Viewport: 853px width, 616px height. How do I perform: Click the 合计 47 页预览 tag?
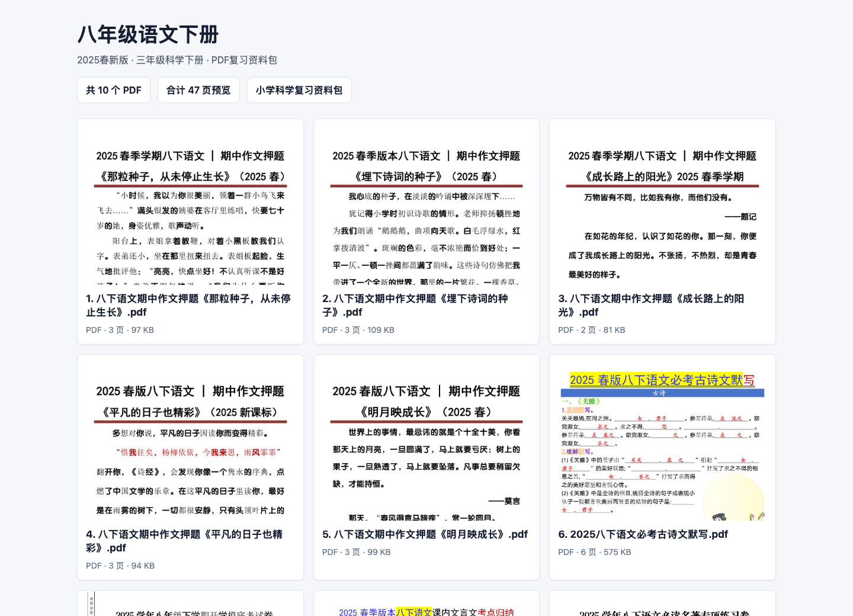pos(198,90)
